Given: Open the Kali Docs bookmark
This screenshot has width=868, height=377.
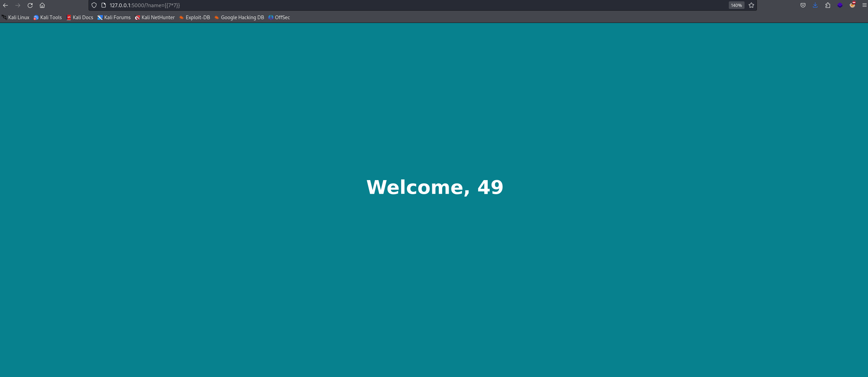Looking at the screenshot, I should tap(80, 17).
